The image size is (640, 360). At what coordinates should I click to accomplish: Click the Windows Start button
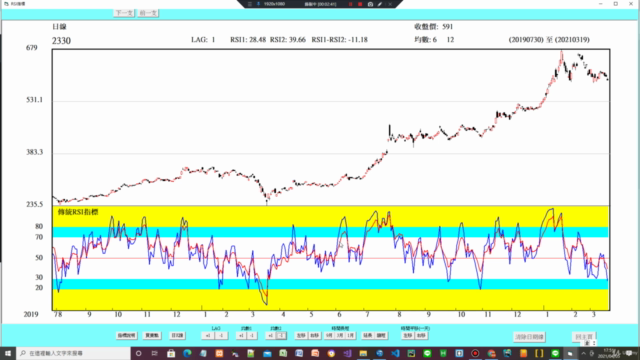click(8, 353)
